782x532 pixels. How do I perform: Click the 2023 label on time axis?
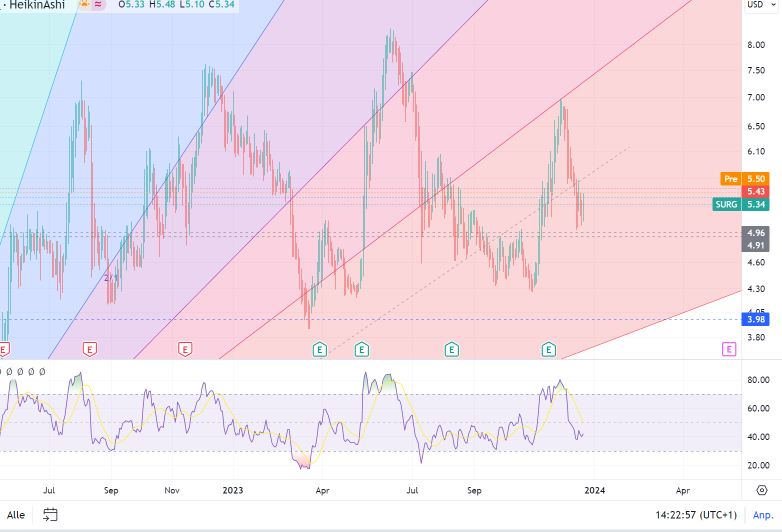[x=232, y=490]
